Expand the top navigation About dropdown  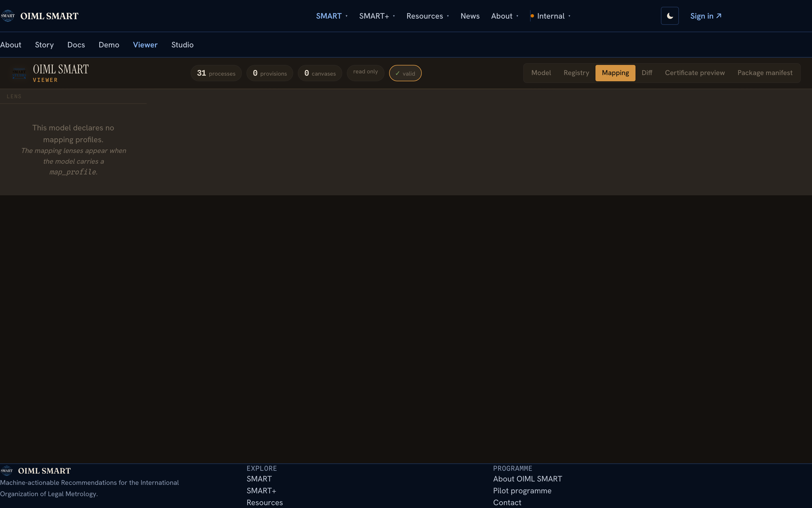point(505,16)
